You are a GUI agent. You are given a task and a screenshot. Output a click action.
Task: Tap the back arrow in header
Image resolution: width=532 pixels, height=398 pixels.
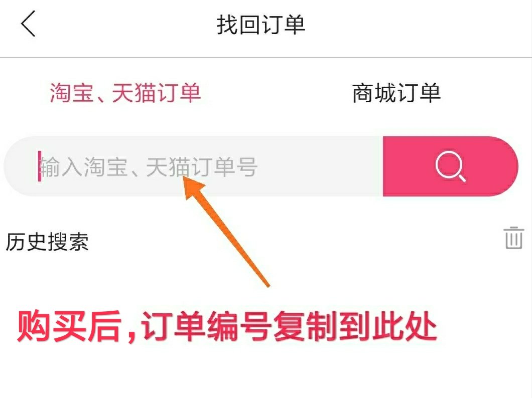(28, 24)
